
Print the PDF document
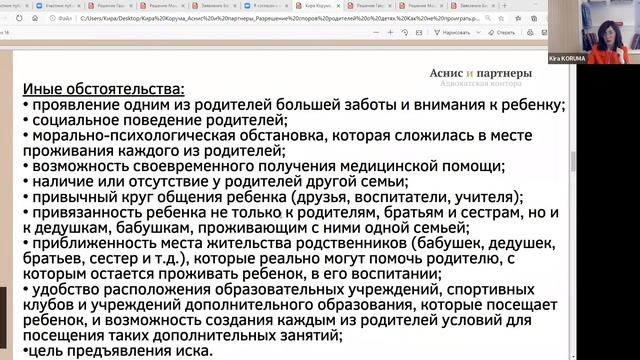530,32
